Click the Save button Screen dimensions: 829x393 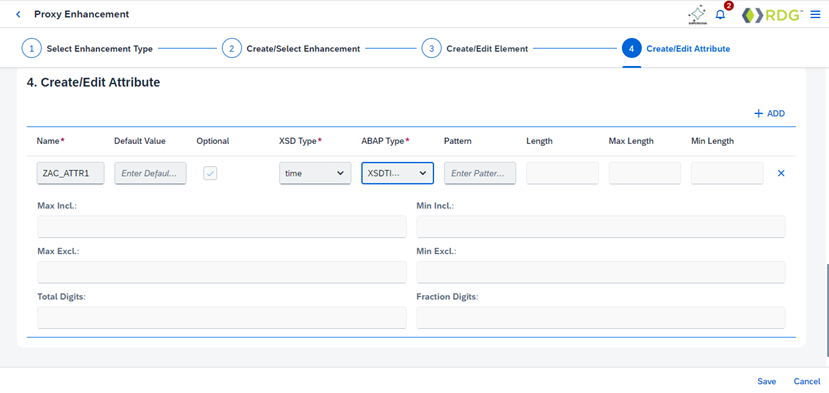767,381
